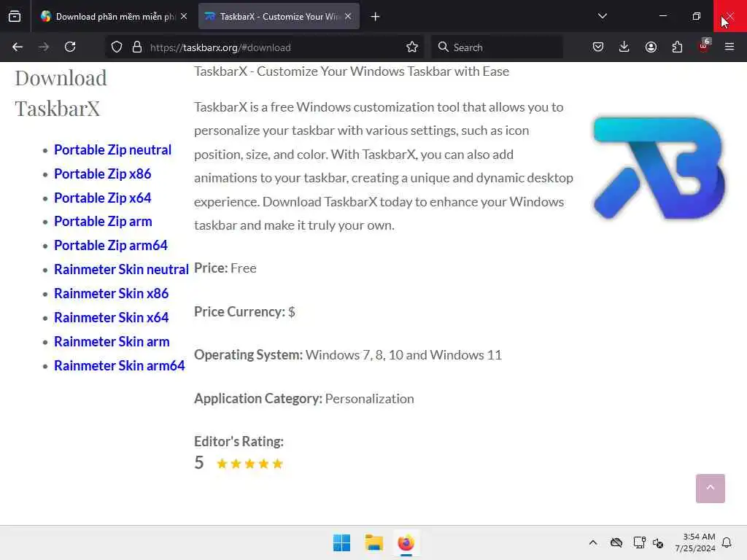Open the Firefox account icon
The height and width of the screenshot is (560, 747).
click(x=651, y=47)
